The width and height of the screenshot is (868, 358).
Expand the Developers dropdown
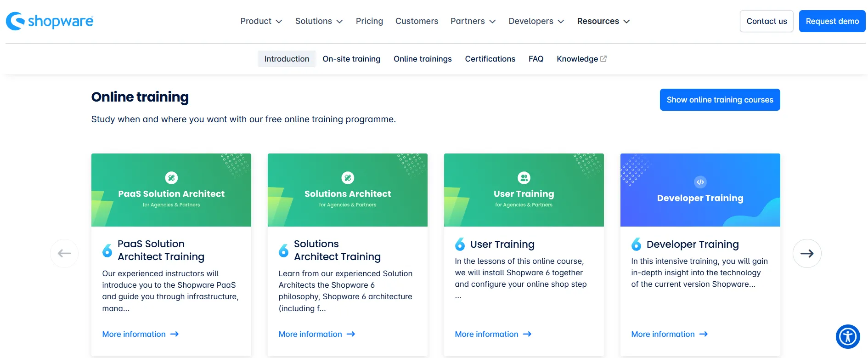[536, 21]
